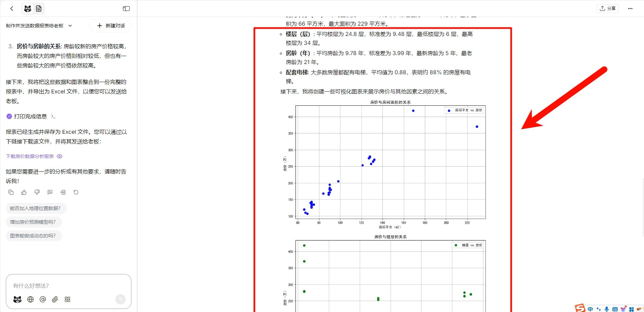Download the 房价数据分析报表 via the link
Screen dimensions: 644x312
coord(30,156)
